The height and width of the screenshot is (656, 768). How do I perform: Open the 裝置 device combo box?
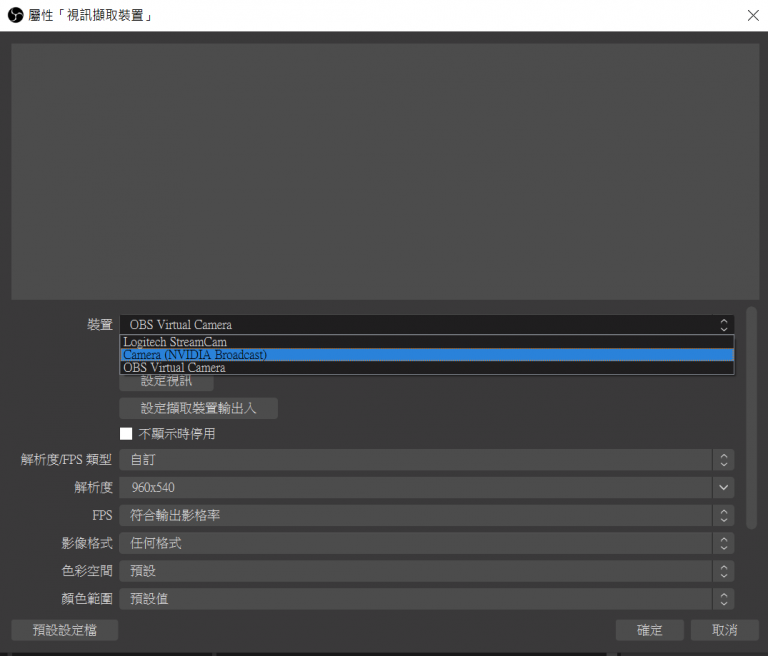coord(427,324)
